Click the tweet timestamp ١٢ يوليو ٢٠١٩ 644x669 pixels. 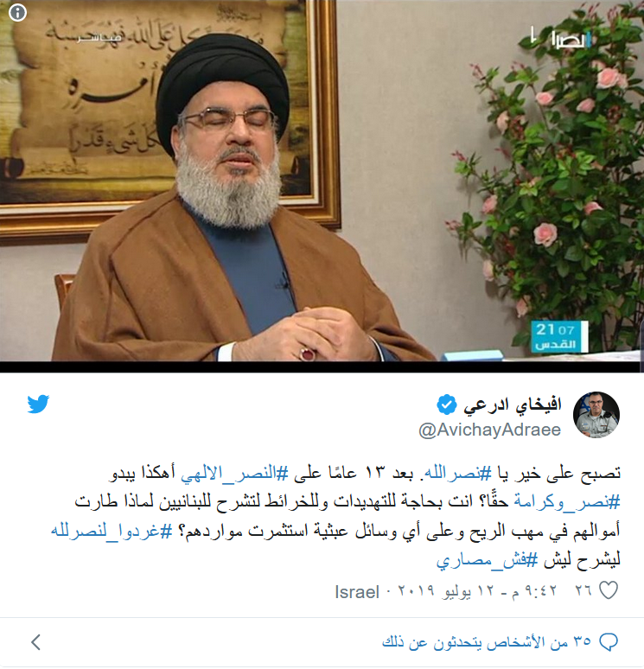[x=477, y=591]
